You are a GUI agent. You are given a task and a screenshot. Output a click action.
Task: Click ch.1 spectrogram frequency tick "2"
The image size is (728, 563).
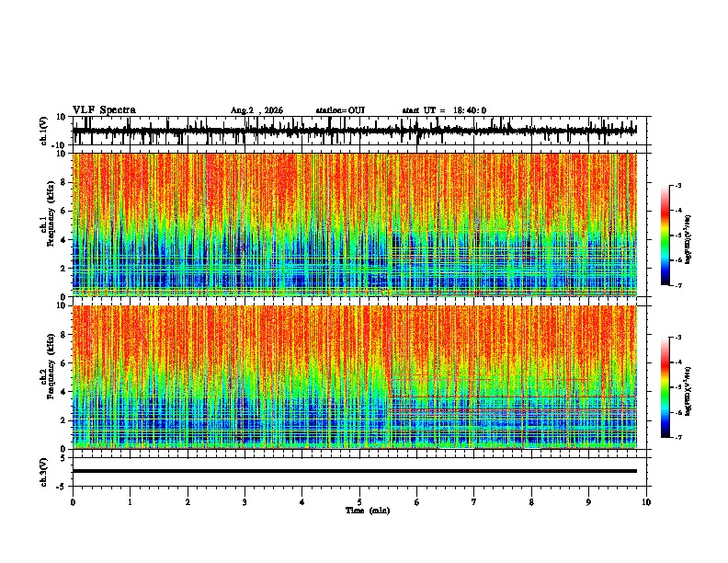(x=64, y=268)
